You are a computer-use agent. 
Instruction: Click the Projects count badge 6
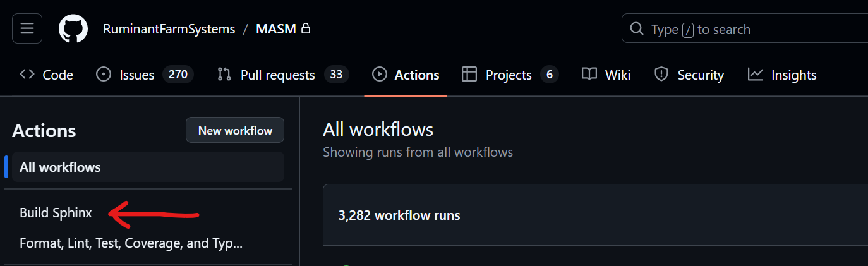[549, 75]
